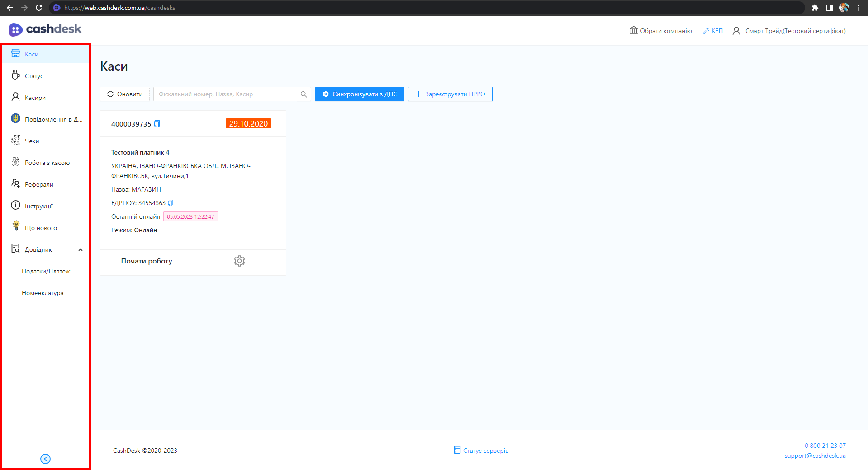Reload the page with the browser refresh button
This screenshot has height=470, width=868.
click(39, 8)
